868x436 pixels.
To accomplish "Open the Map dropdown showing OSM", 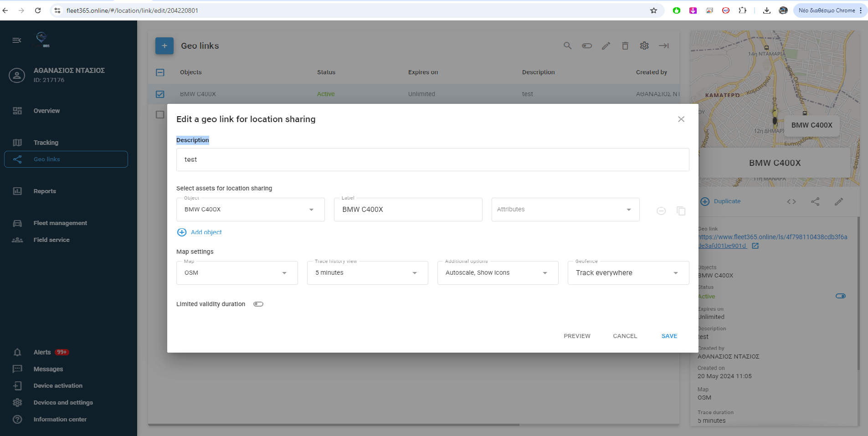I will [237, 273].
